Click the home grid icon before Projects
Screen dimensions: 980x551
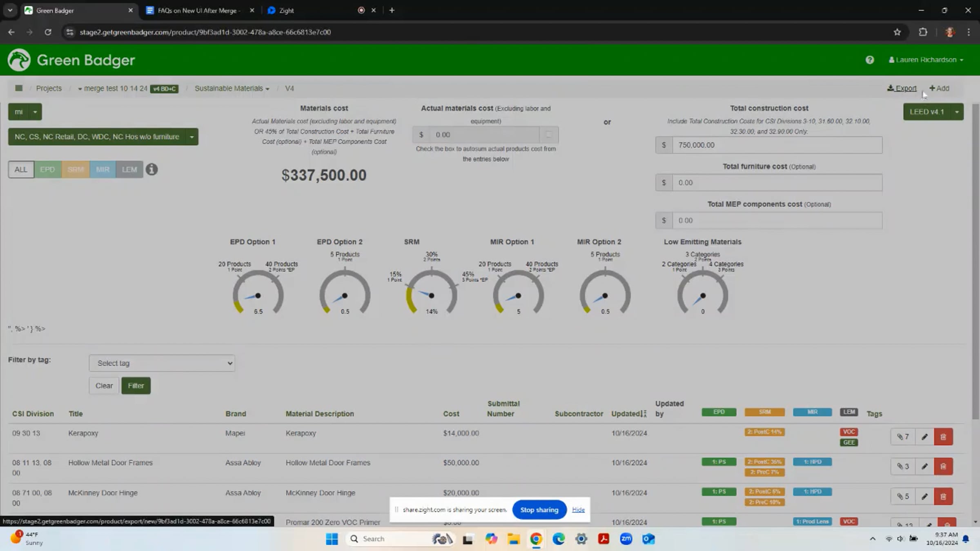tap(19, 88)
